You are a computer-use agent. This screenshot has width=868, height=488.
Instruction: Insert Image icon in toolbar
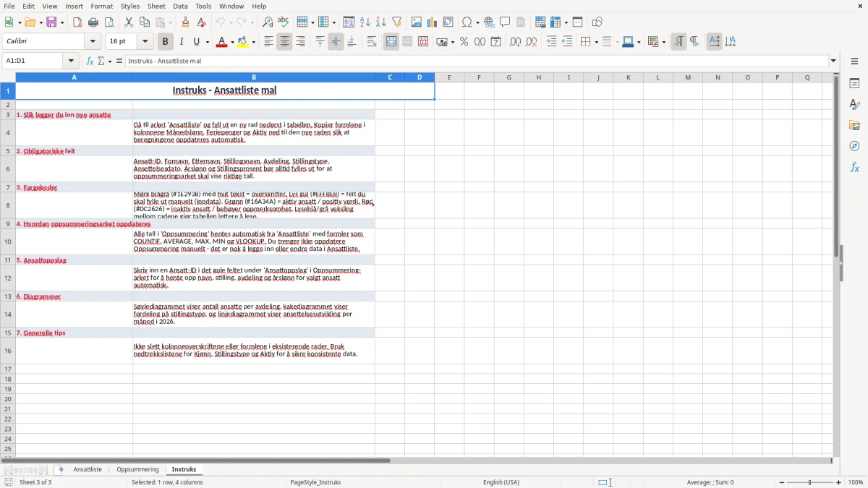(x=417, y=22)
